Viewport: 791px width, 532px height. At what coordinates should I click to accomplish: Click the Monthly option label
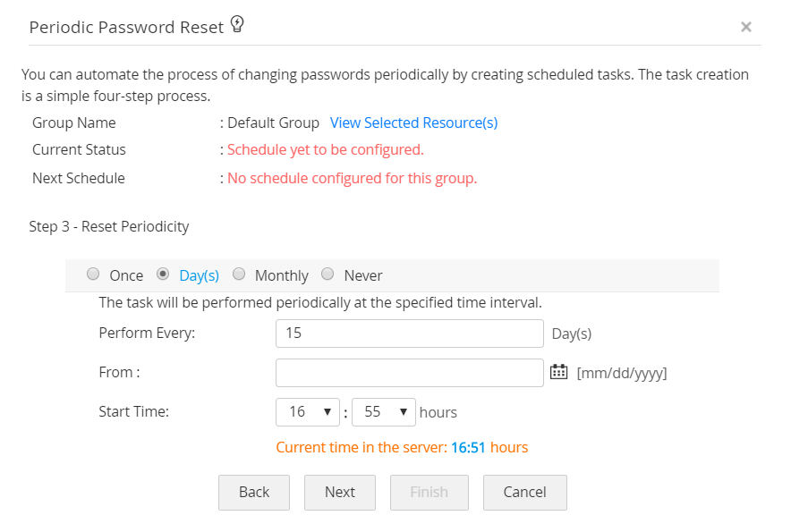point(281,275)
